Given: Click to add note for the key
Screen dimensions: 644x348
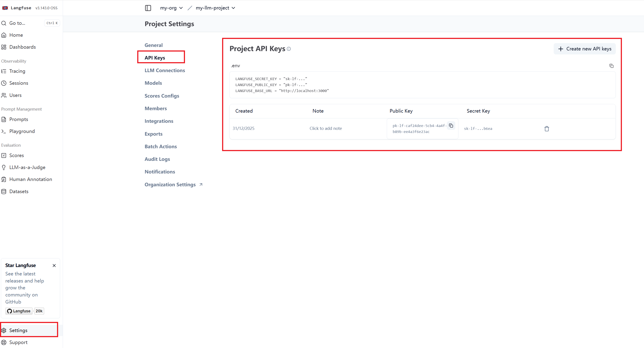Looking at the screenshot, I should point(326,128).
